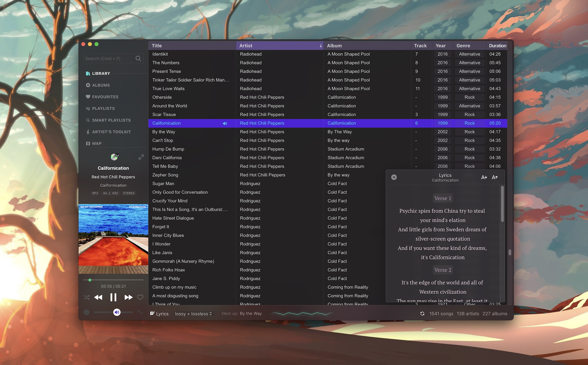This screenshot has width=588, height=365.
Task: Decrease the lyrics font size
Action: (x=484, y=177)
